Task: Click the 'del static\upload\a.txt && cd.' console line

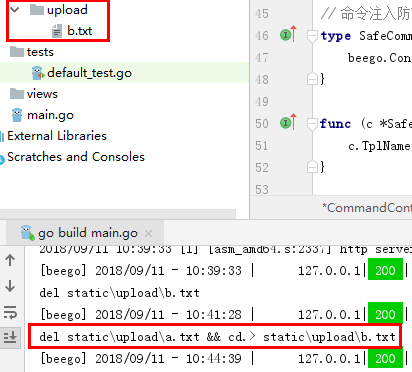Action: point(217,337)
